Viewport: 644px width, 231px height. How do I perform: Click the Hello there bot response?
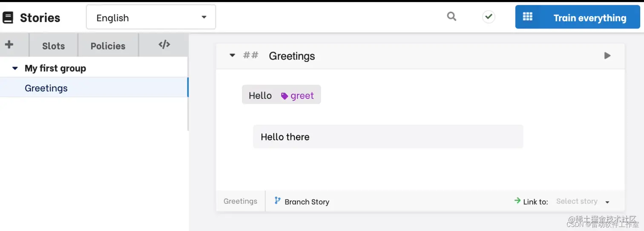pos(388,136)
